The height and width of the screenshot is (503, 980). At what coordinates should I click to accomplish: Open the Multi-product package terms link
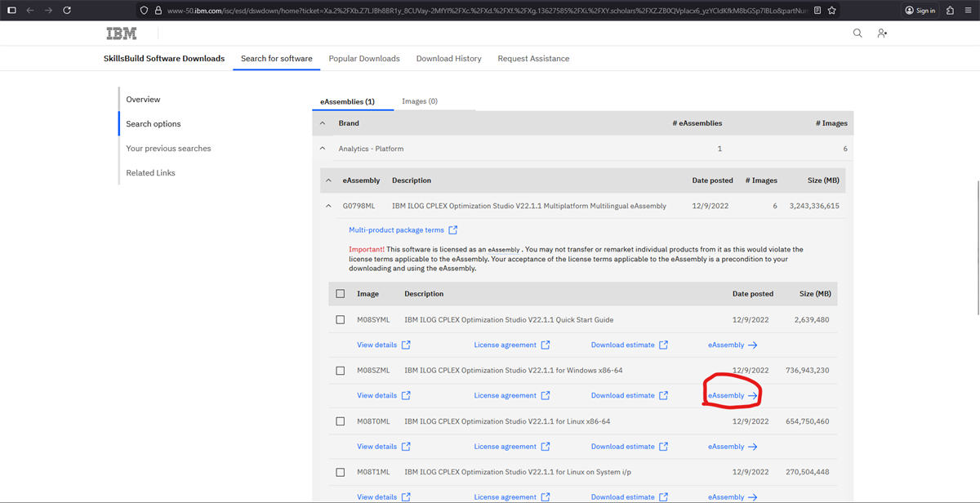pyautogui.click(x=396, y=230)
